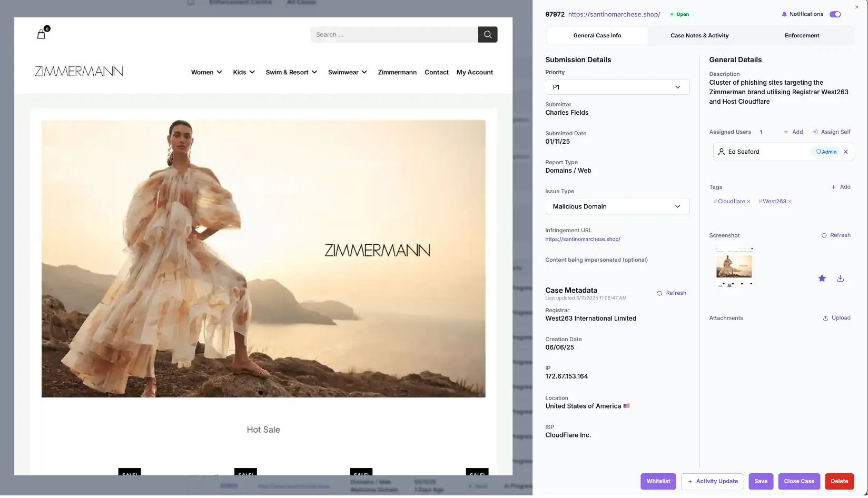Download the screenshot image

(840, 278)
